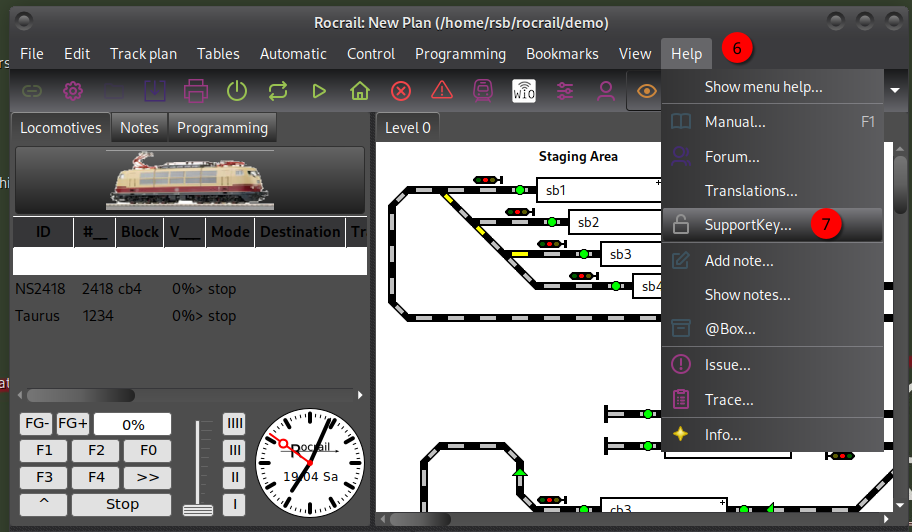Click the green home icon
The image size is (912, 532).
(x=360, y=92)
